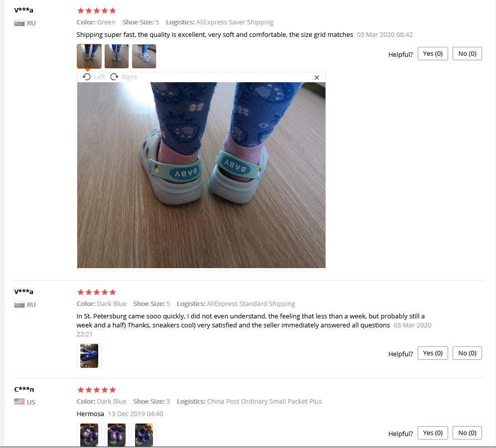Vote Yes on Hermosa review
Viewport: 496px width, 448px height.
(433, 433)
